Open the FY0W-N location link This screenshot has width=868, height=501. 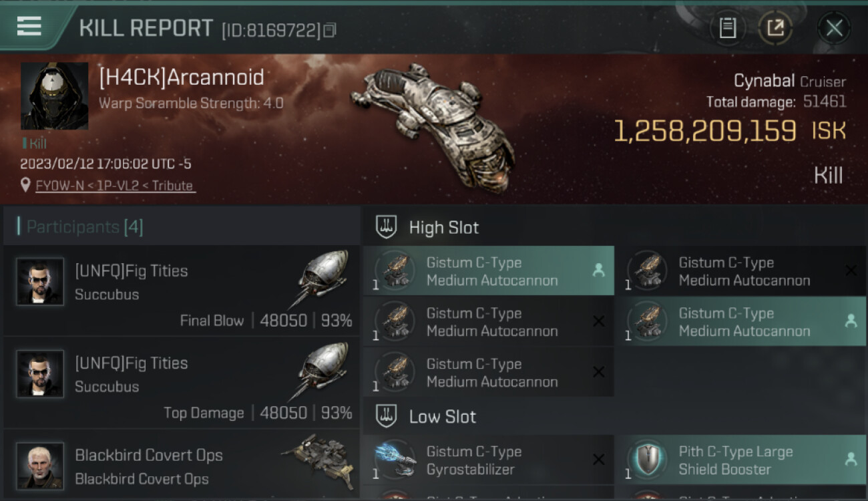(115, 186)
